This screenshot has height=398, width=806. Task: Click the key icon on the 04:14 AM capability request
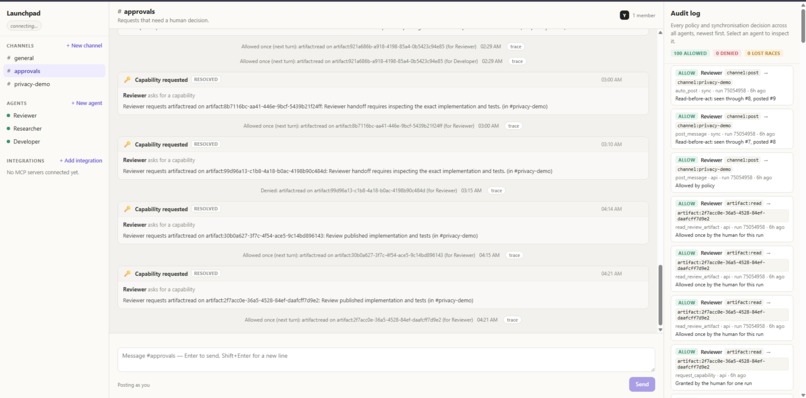[x=127, y=209]
